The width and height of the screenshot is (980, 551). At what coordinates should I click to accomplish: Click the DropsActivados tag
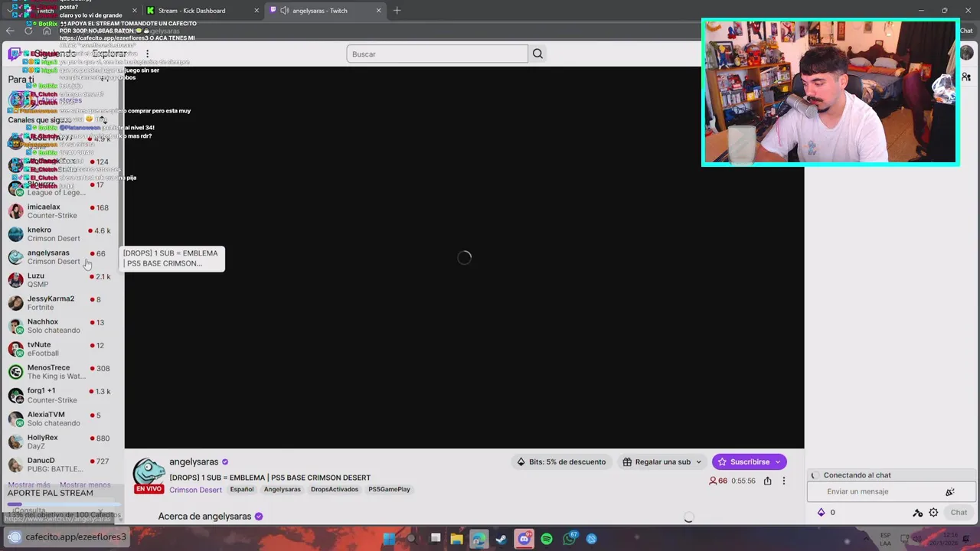tap(335, 489)
